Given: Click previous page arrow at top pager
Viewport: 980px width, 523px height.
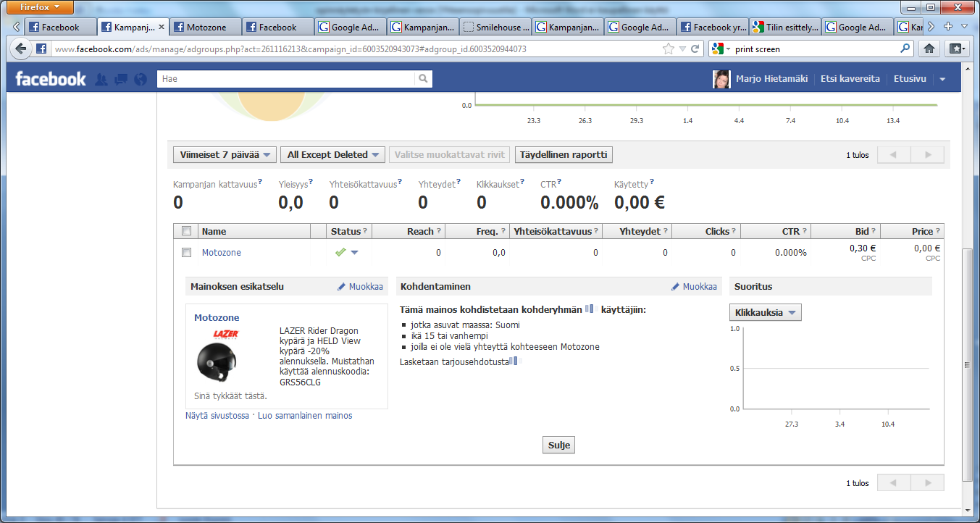Looking at the screenshot, I should tap(893, 155).
